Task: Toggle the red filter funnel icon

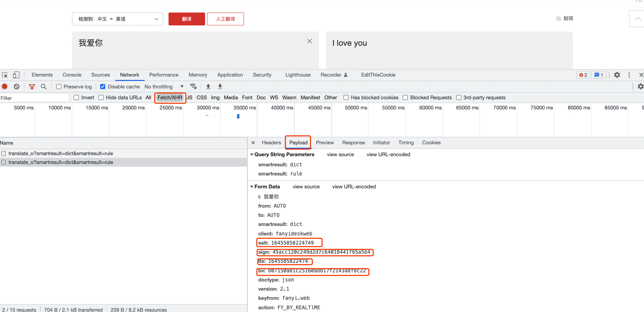Action: click(32, 87)
